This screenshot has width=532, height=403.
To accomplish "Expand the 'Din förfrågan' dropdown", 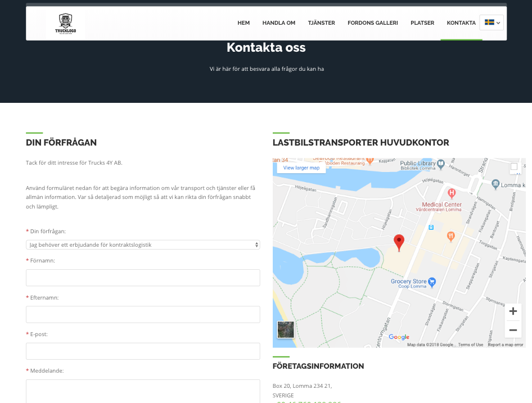I will 143,244.
